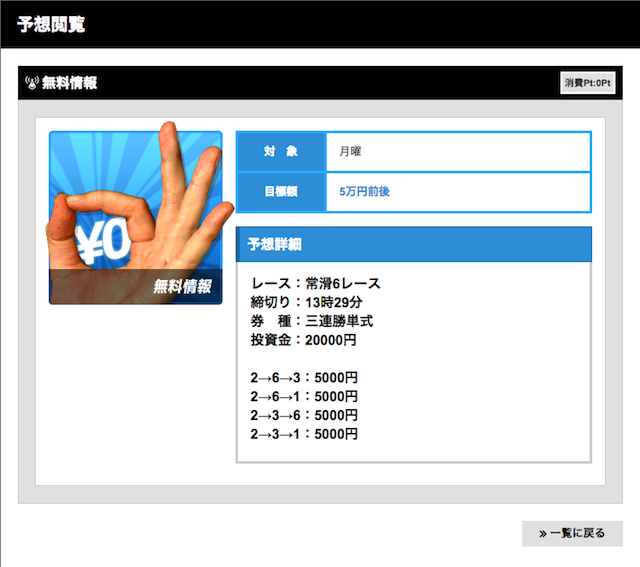The width and height of the screenshot is (640, 567).
Task: Click the 5万円前後 target amount text
Action: pos(364,191)
